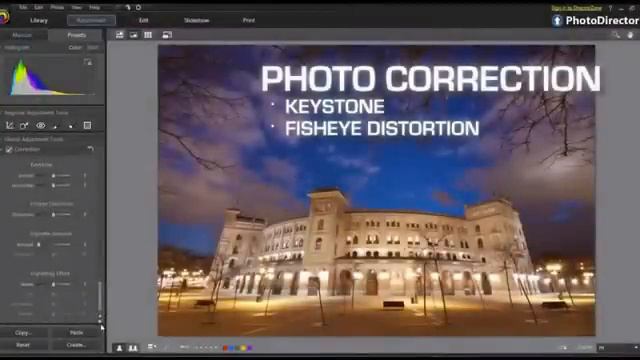Switch to the Presets tab

(x=77, y=35)
